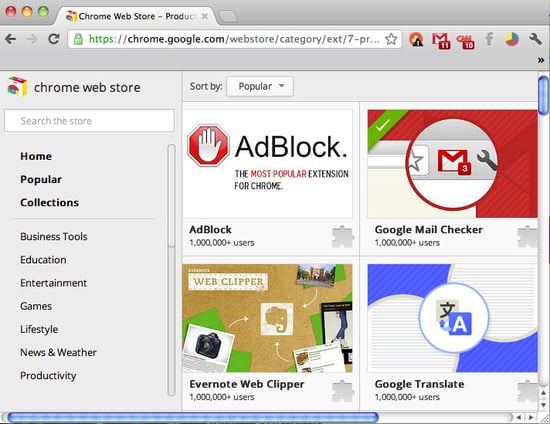
Task: Select the Productivity category
Action: click(48, 375)
